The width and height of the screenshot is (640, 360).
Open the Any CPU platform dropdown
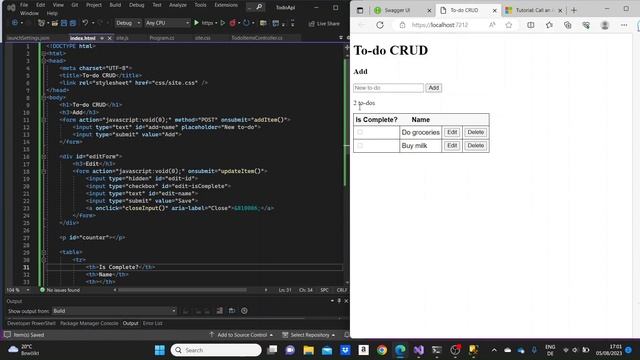coord(167,23)
